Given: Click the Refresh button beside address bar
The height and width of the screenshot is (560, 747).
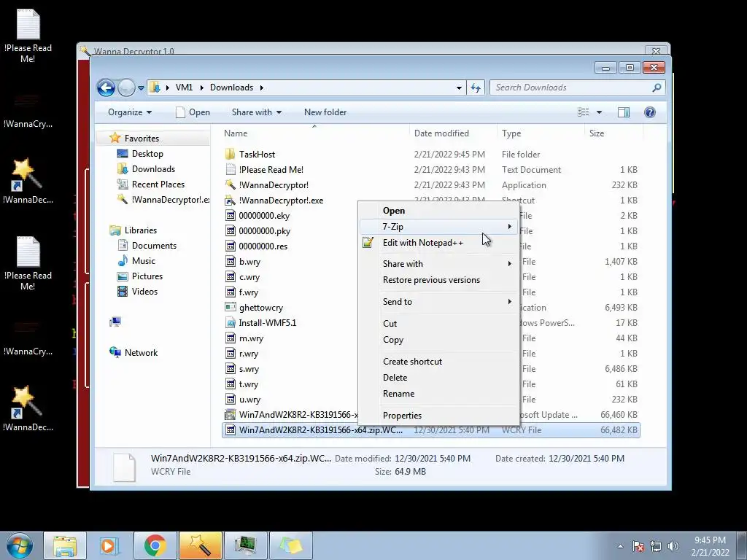Looking at the screenshot, I should tap(476, 87).
